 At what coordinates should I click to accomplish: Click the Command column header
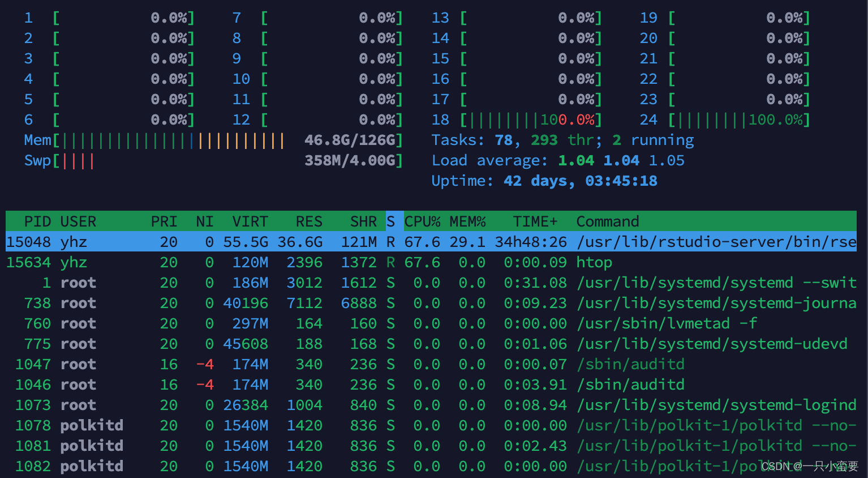pyautogui.click(x=608, y=221)
